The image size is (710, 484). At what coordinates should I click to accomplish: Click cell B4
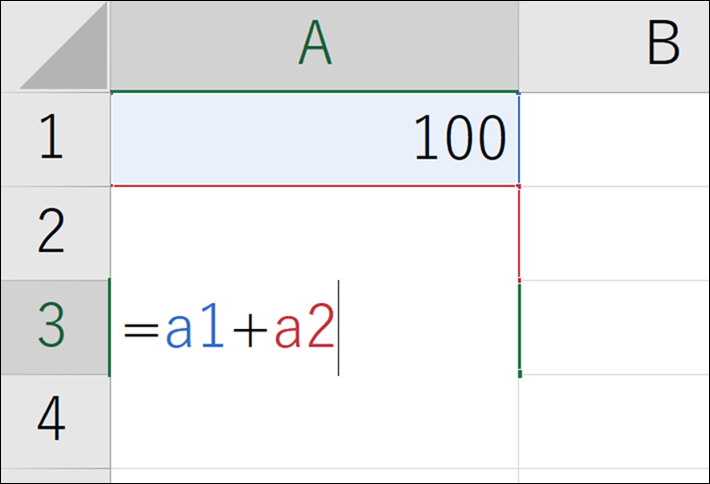pyautogui.click(x=615, y=421)
